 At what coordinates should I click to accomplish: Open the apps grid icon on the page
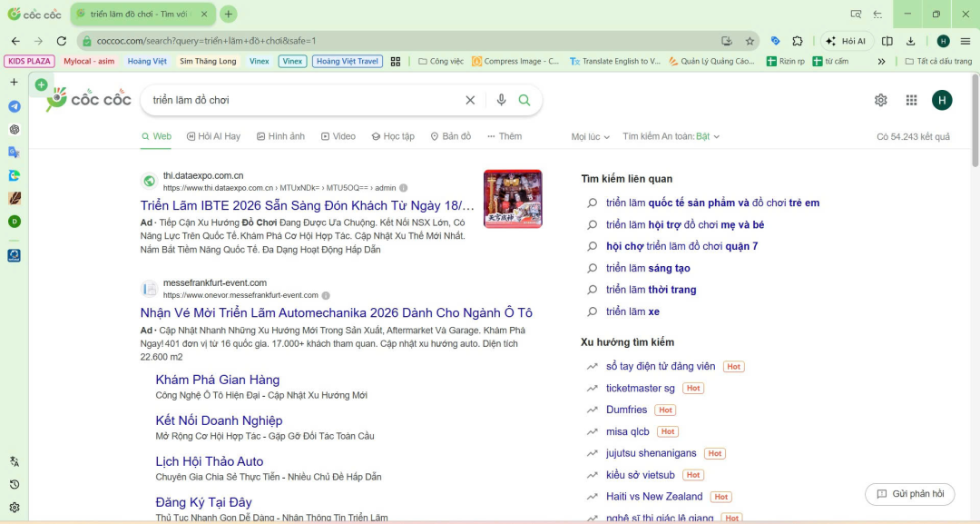point(911,100)
